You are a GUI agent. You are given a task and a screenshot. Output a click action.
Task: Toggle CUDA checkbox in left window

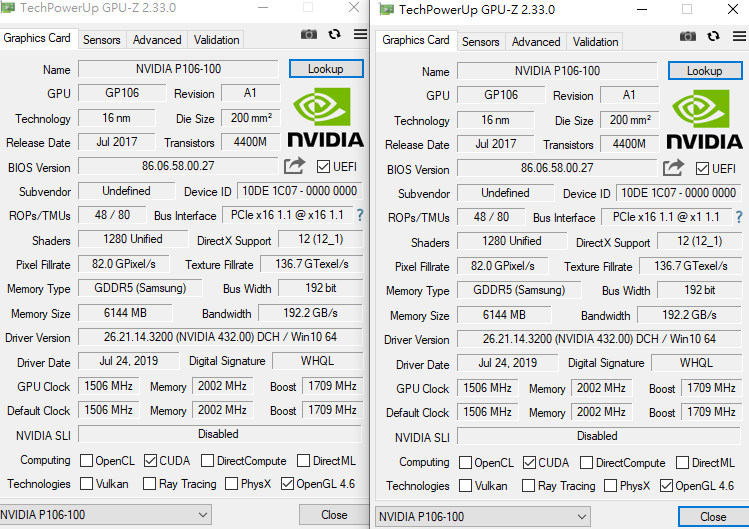coord(150,461)
